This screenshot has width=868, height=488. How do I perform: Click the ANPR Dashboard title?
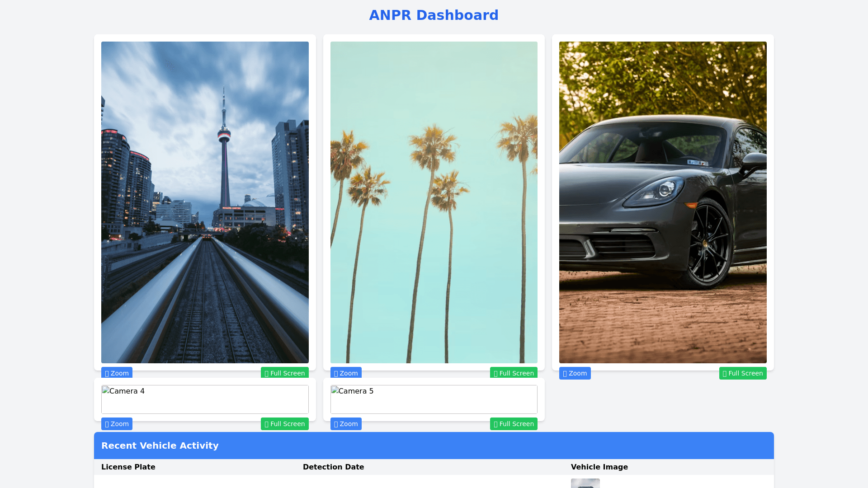[434, 15]
